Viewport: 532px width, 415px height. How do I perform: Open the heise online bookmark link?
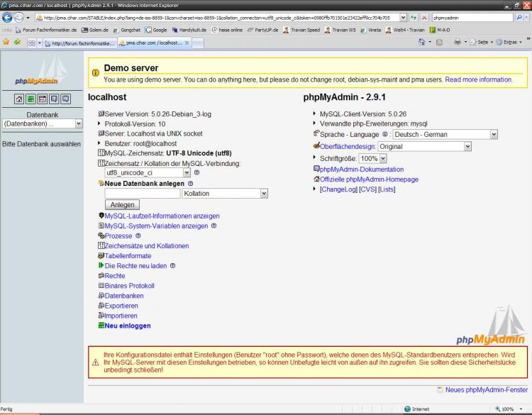click(227, 30)
